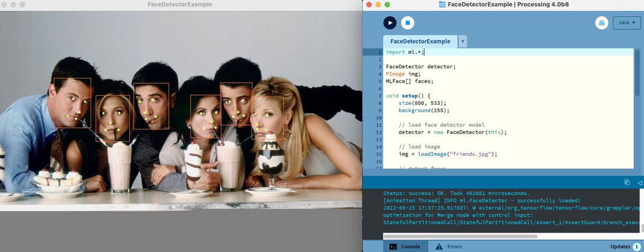This screenshot has height=252, width=644.
Task: Run the sketch with the play button
Action: pos(390,23)
